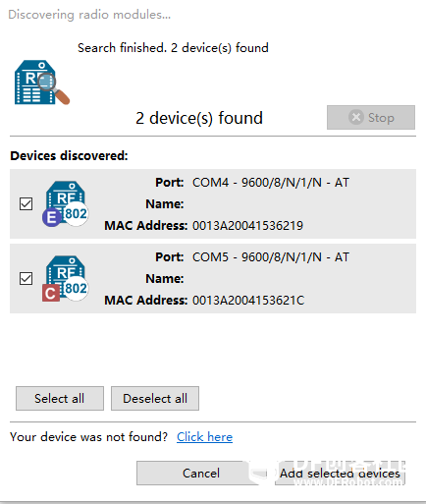Click the X icon on Stop button
Image resolution: width=426 pixels, height=504 pixels.
point(356,117)
